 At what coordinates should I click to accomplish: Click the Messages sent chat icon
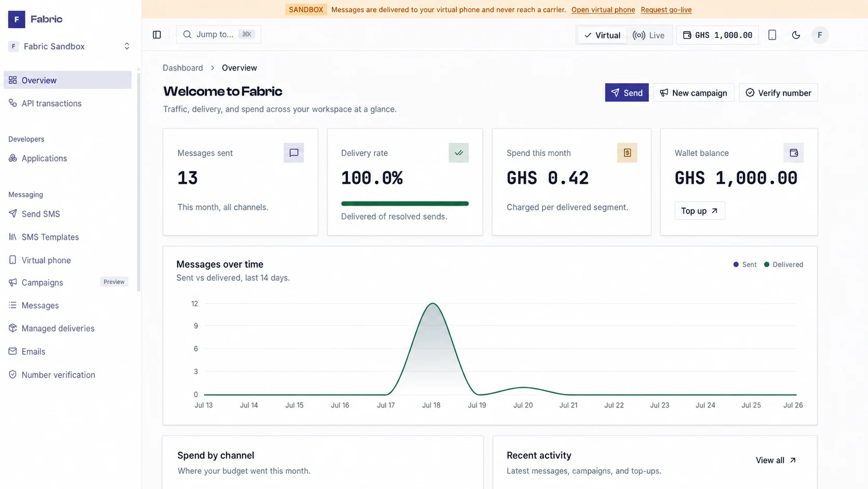(294, 153)
